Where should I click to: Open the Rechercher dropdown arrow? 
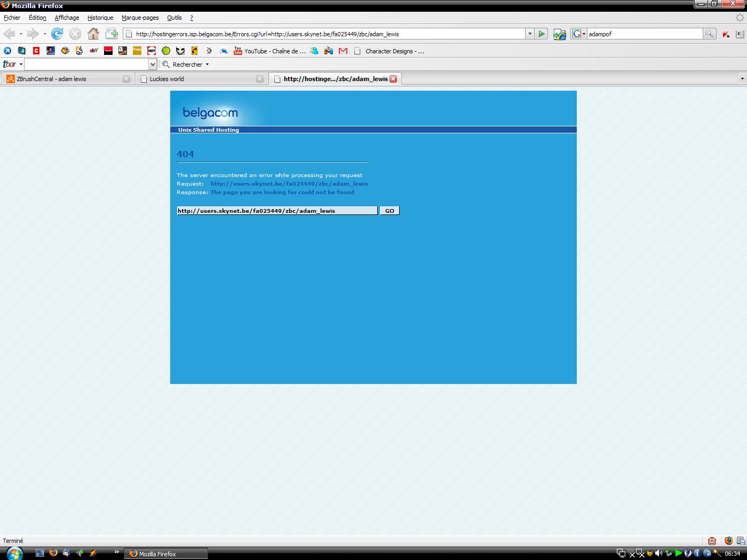[207, 65]
